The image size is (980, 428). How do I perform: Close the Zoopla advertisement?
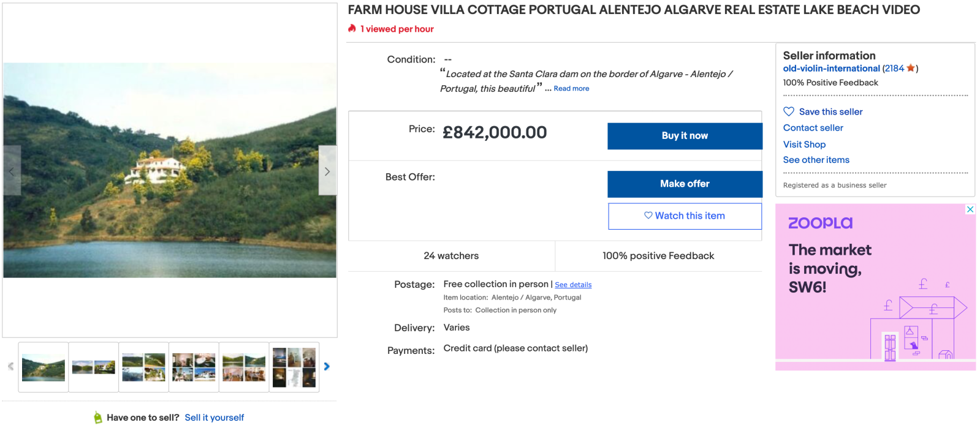pos(970,209)
